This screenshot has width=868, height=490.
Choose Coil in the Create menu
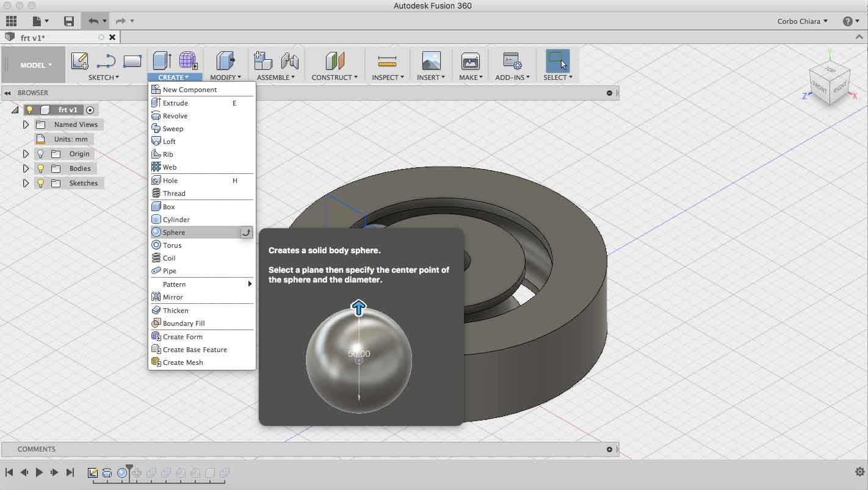tap(202, 258)
